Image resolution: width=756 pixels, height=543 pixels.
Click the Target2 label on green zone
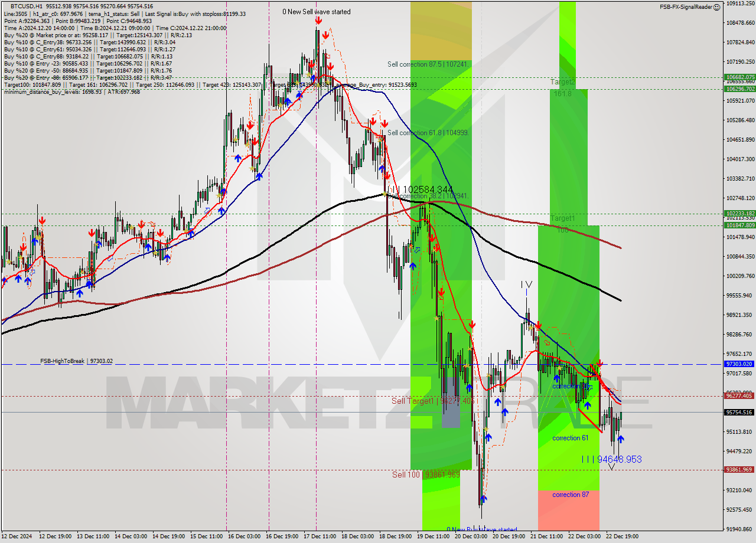[562, 82]
